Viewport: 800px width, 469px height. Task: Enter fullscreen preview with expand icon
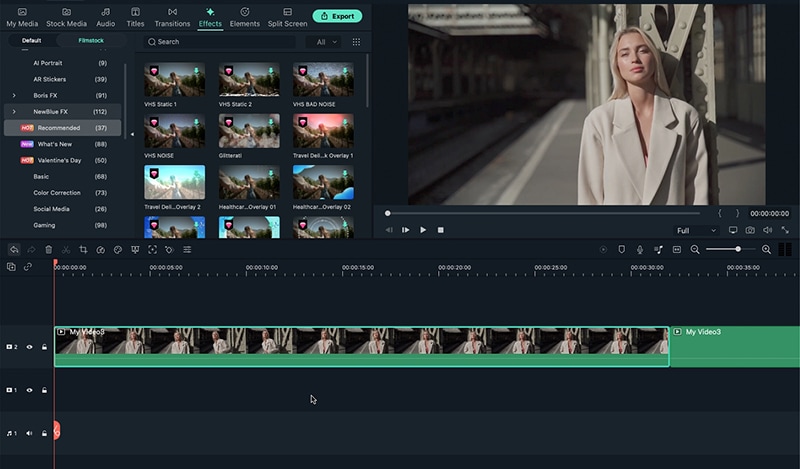pos(785,230)
